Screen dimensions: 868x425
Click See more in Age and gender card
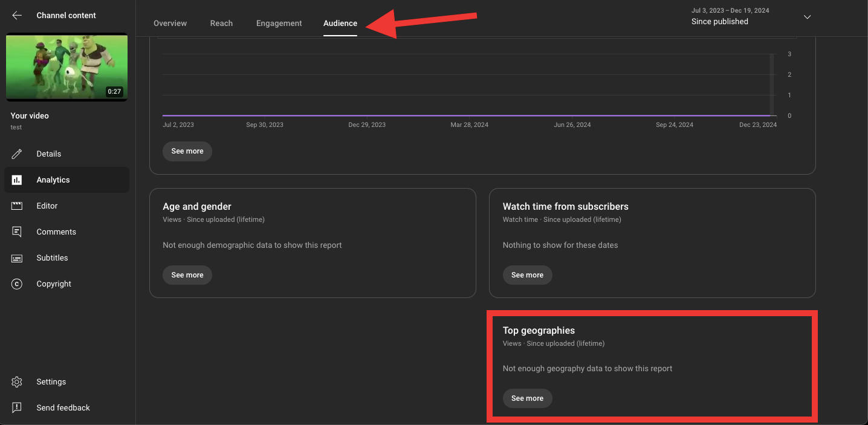[187, 275]
